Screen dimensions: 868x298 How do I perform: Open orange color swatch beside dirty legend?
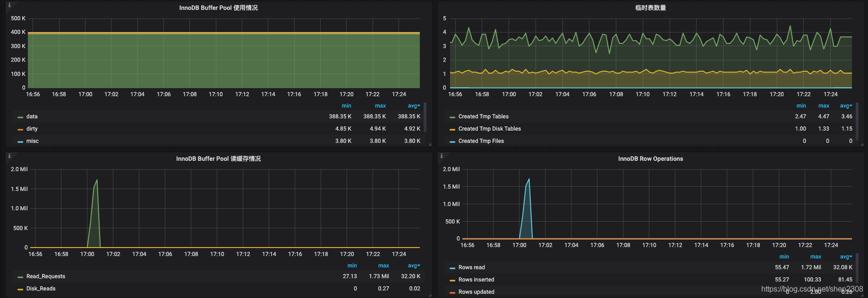tap(20, 129)
